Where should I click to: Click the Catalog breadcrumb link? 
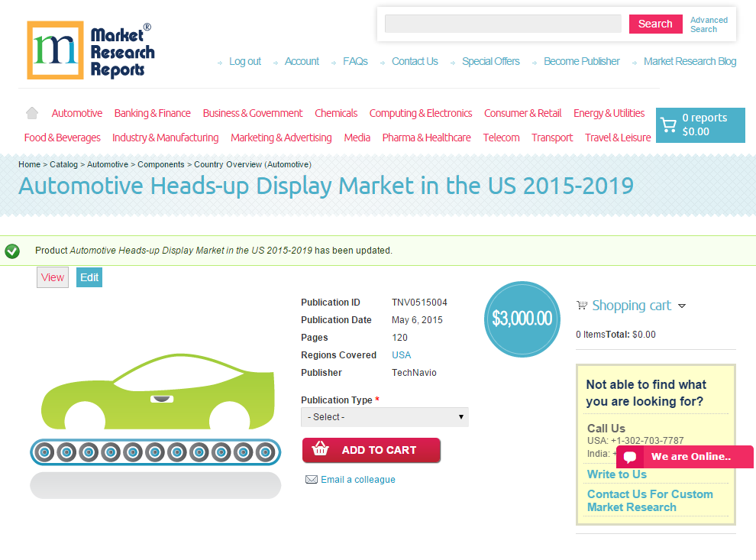pos(64,164)
